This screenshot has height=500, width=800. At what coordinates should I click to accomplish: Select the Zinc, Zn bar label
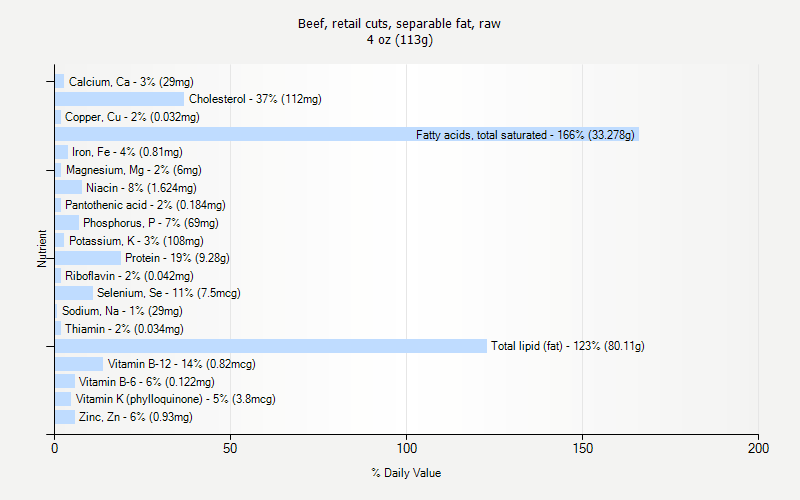click(x=134, y=417)
